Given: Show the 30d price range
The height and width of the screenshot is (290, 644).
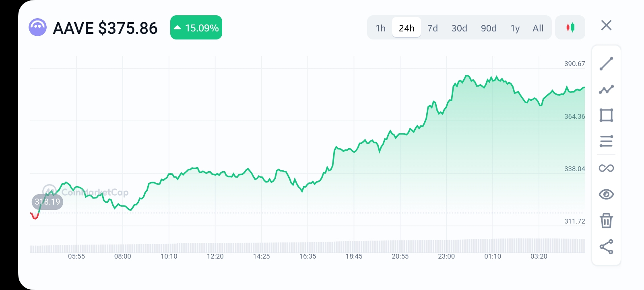Looking at the screenshot, I should tap(459, 28).
